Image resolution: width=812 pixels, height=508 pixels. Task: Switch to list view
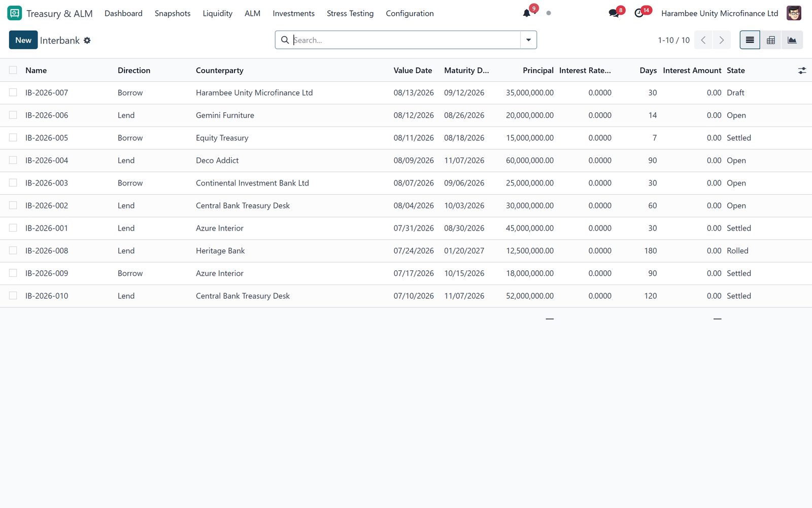(750, 40)
